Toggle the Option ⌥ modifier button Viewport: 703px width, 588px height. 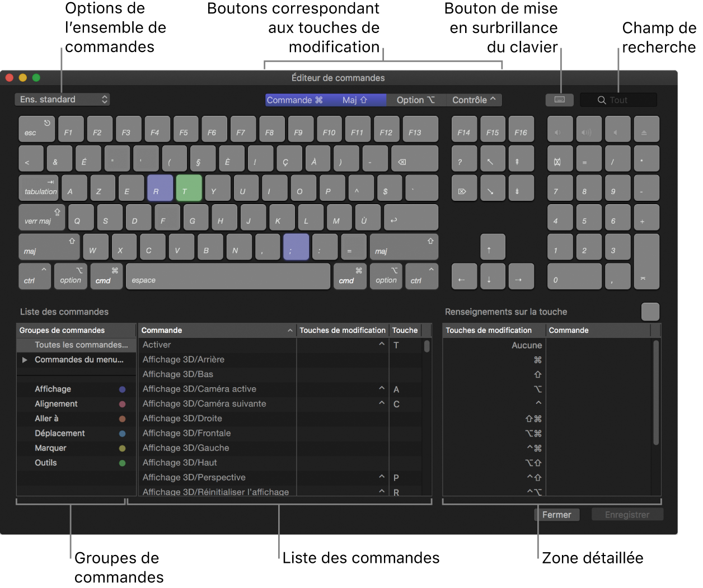click(416, 100)
